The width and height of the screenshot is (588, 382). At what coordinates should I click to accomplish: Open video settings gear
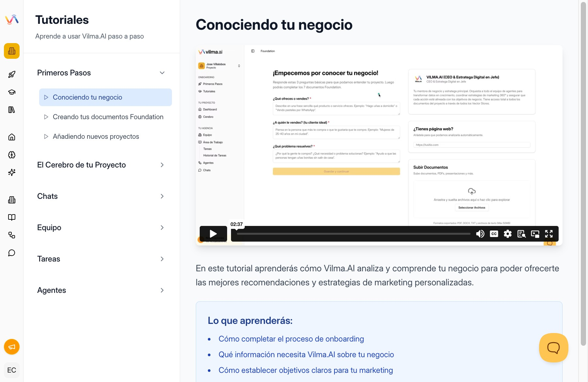click(x=508, y=234)
